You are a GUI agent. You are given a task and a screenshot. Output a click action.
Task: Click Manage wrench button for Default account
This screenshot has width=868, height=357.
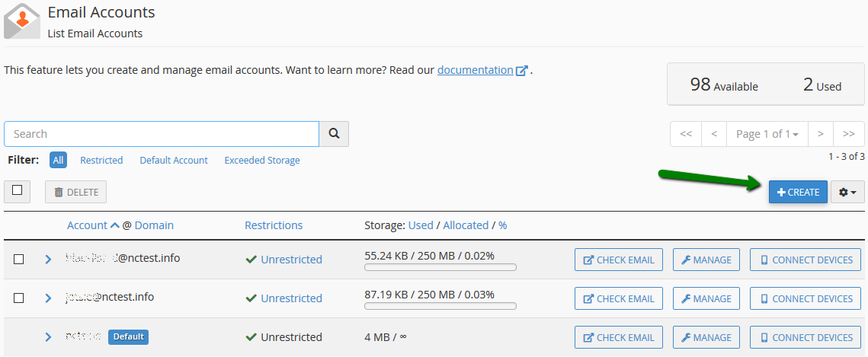[706, 337]
